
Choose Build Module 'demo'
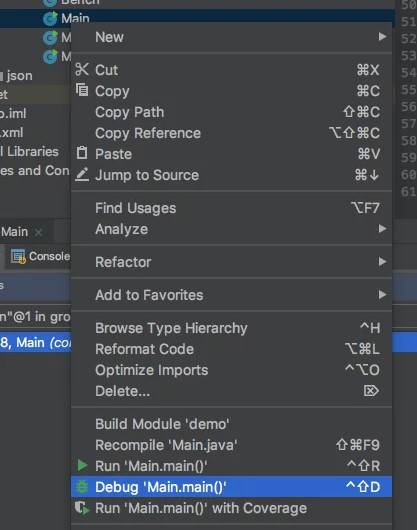point(231,424)
